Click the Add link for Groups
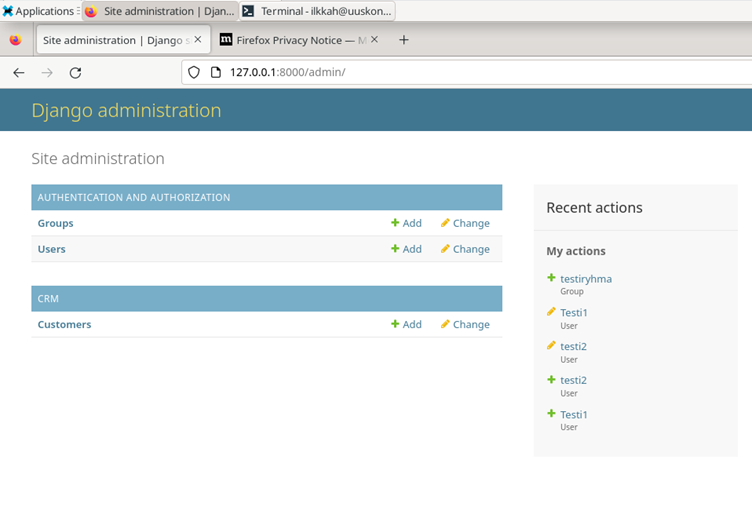The image size is (752, 518). coord(406,223)
